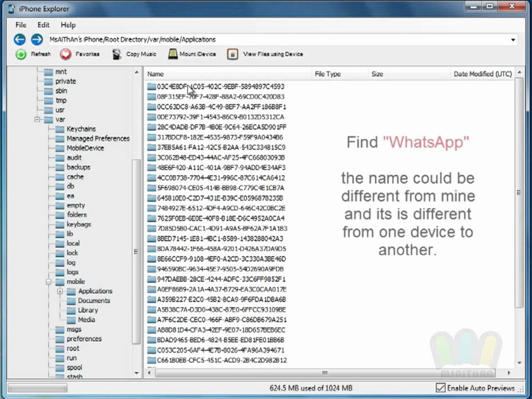Click tree scroll-down arrow in left pane

point(136,373)
